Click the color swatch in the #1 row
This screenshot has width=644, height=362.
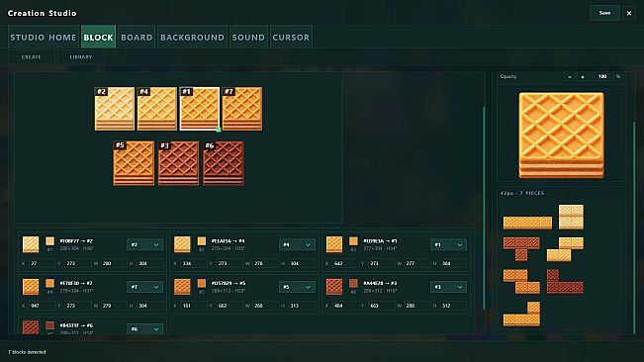pos(353,241)
